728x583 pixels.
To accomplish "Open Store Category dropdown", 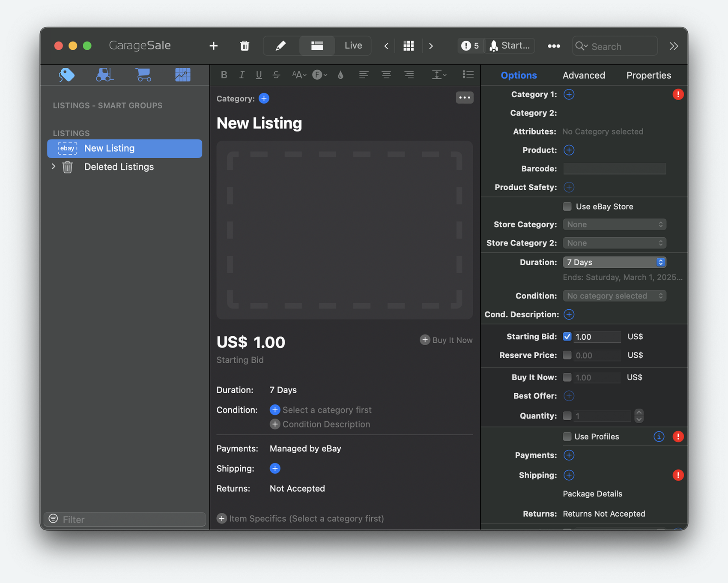I will pyautogui.click(x=615, y=224).
